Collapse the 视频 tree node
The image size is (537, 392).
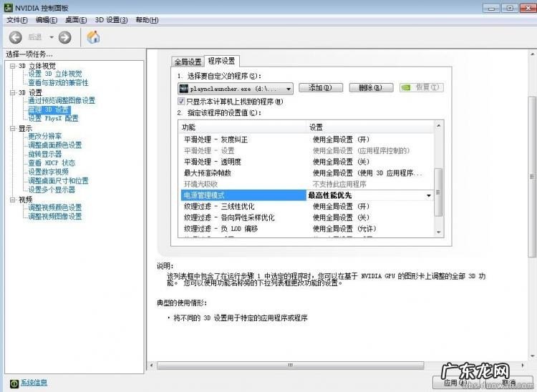pyautogui.click(x=13, y=200)
